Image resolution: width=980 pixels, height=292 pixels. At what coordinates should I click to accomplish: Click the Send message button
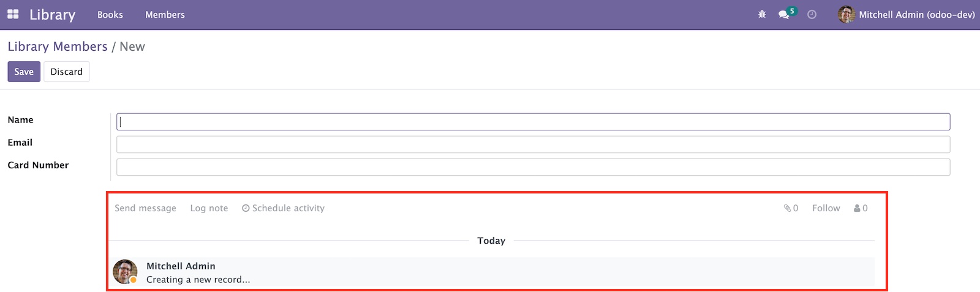[145, 208]
